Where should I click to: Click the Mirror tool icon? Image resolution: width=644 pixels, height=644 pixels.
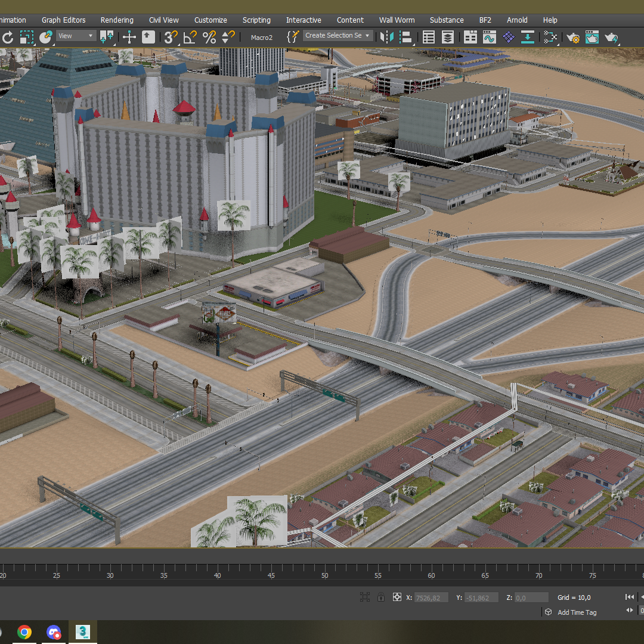coord(387,38)
